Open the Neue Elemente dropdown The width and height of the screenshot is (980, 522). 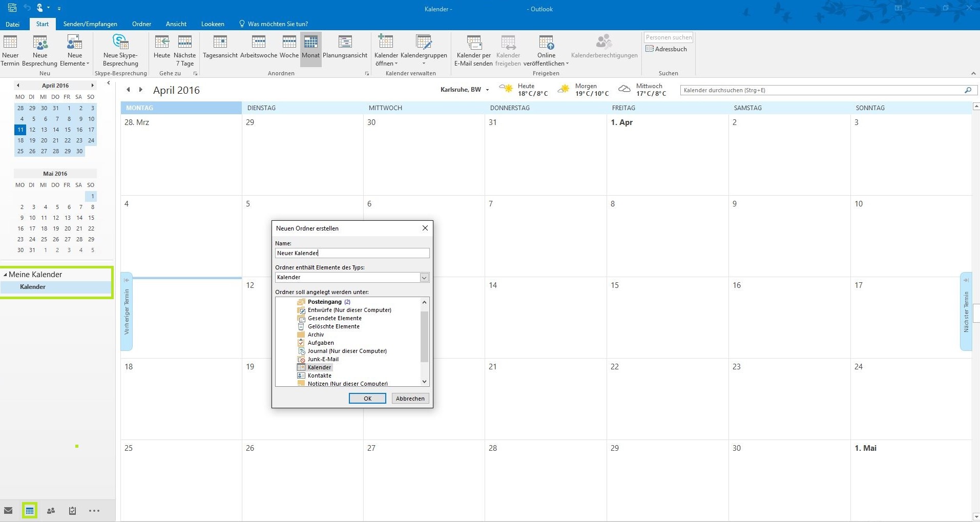point(75,50)
